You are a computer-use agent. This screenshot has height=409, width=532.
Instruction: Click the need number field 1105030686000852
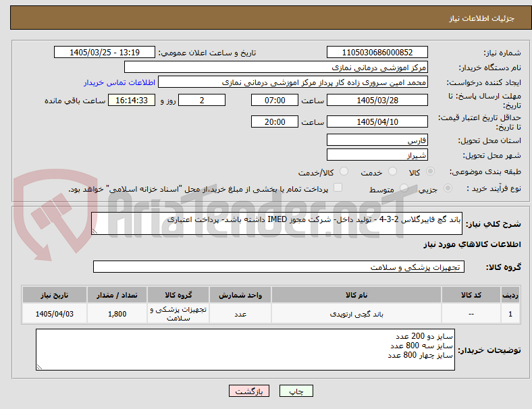coord(377,52)
